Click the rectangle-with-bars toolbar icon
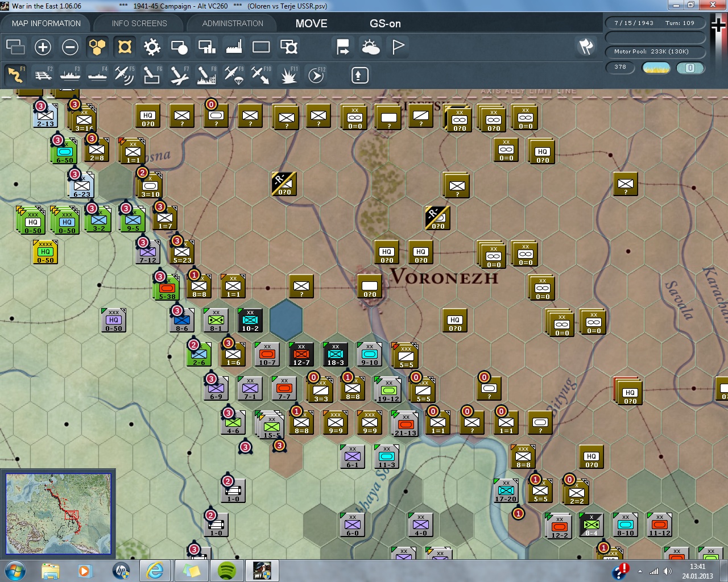Viewport: 728px width, 582px height. (206, 47)
